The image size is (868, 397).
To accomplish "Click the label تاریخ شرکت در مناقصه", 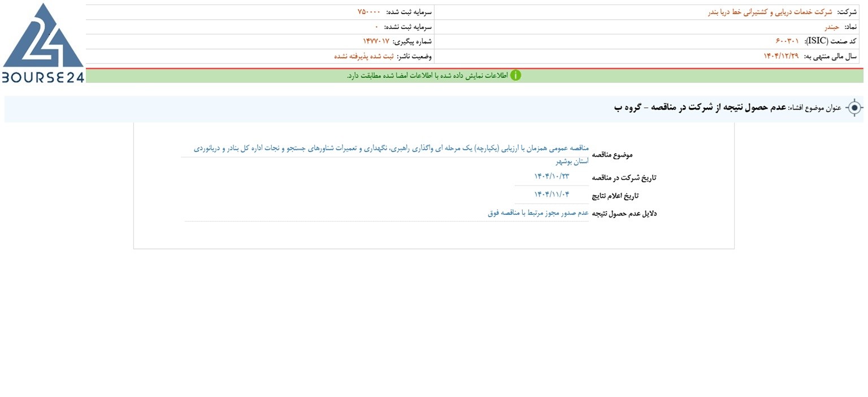I will tap(624, 178).
